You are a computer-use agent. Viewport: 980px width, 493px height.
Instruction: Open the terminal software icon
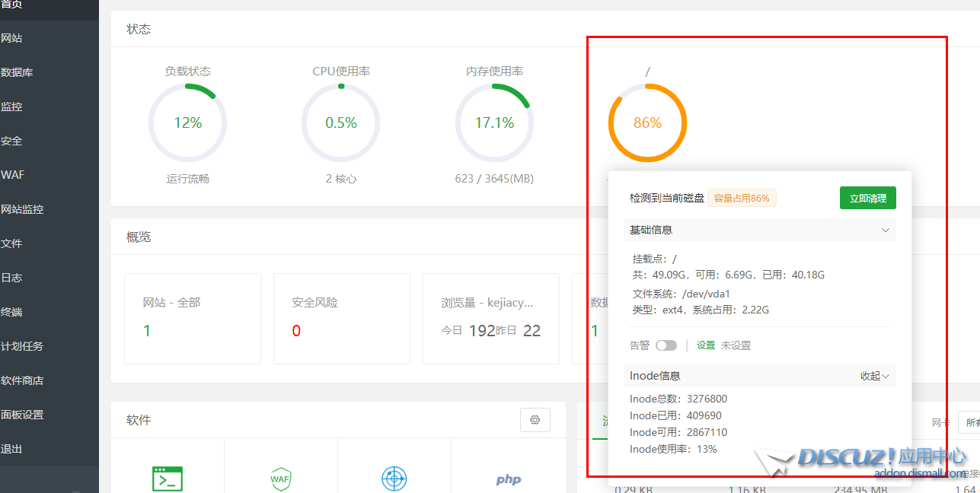168,479
